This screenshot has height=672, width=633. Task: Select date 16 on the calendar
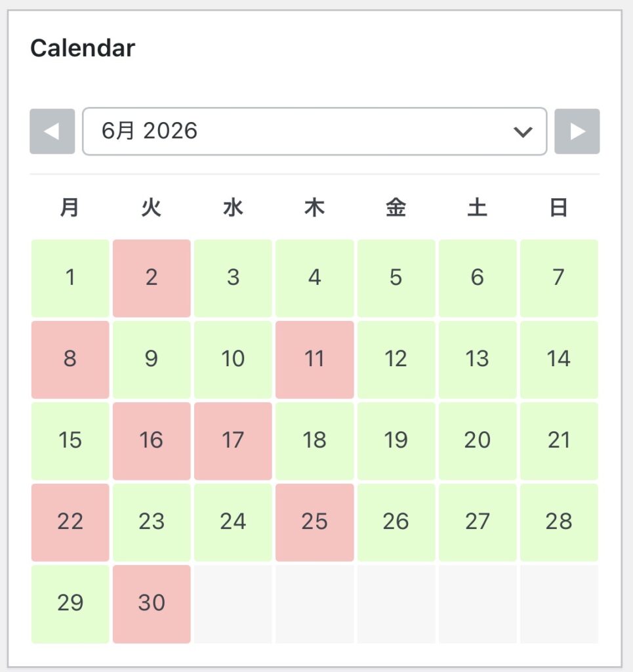(152, 440)
